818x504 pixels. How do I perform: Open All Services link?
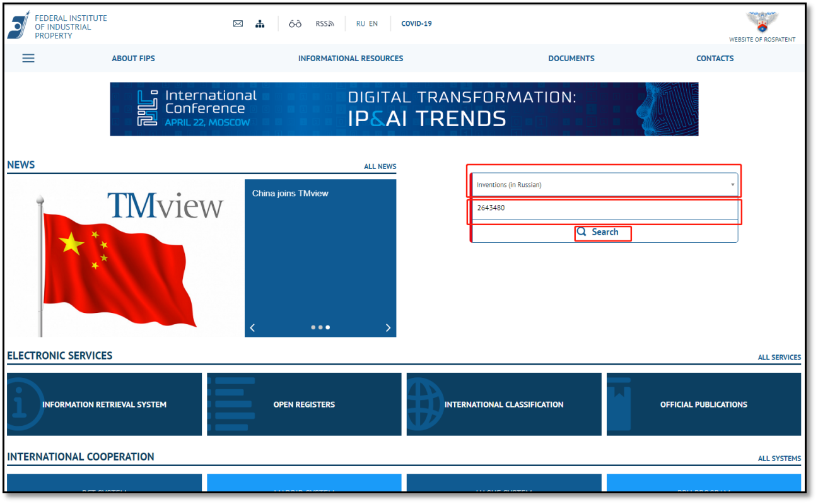point(779,357)
